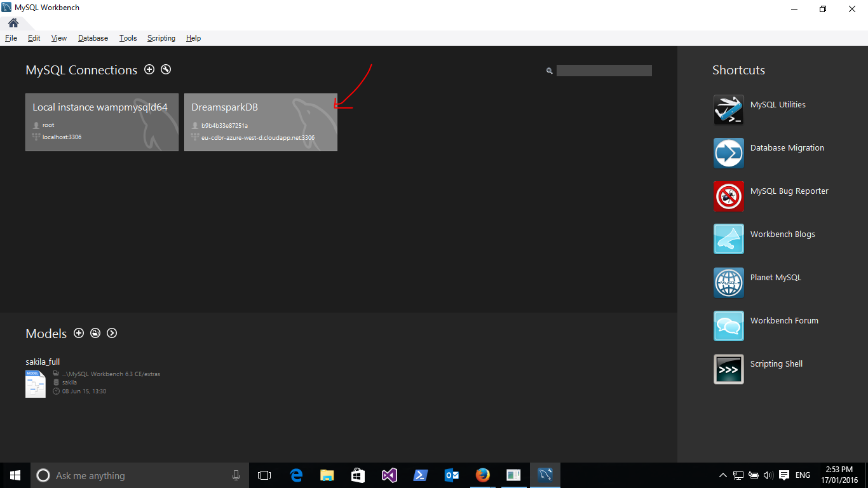The width and height of the screenshot is (868, 488).
Task: Open the Database menu
Action: coord(93,38)
